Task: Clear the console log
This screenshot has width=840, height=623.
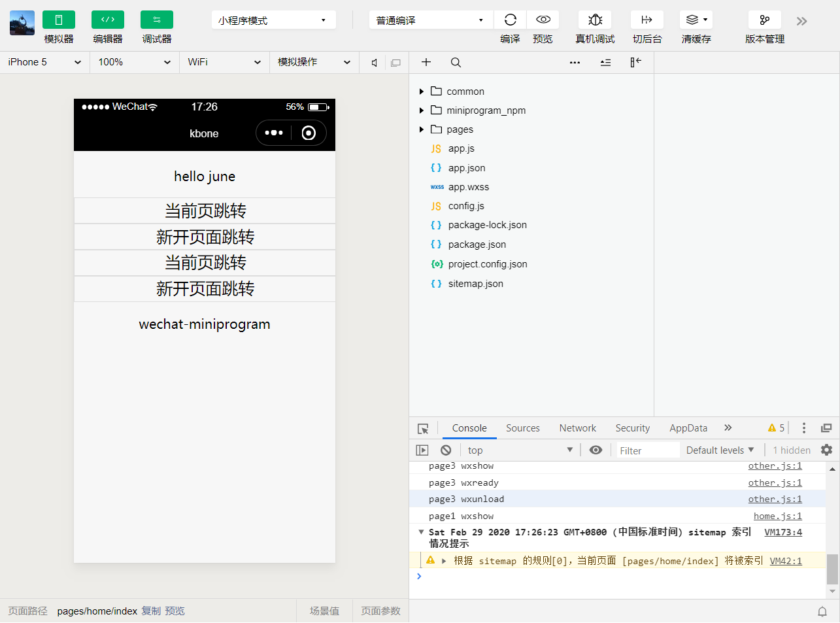Action: coord(446,450)
